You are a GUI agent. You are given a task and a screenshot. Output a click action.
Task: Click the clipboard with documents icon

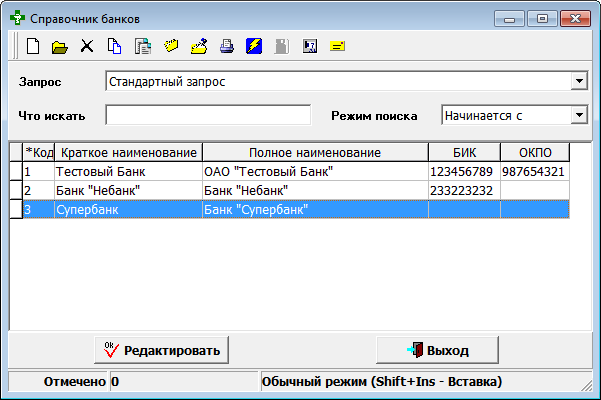coord(143,46)
